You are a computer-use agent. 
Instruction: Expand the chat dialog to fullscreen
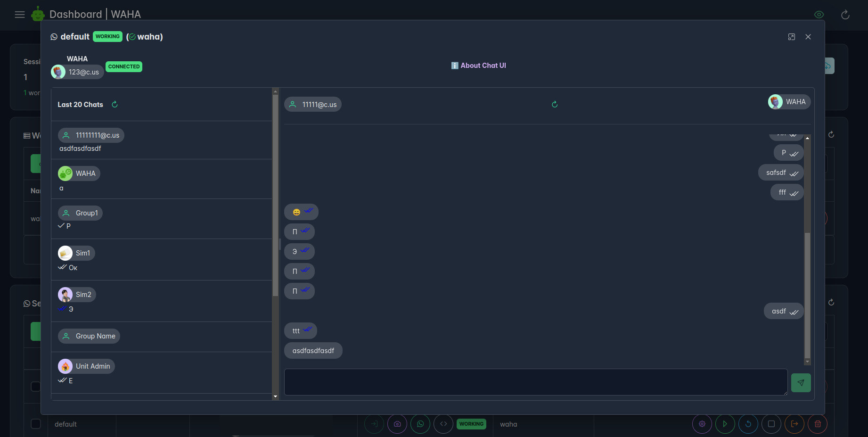792,37
